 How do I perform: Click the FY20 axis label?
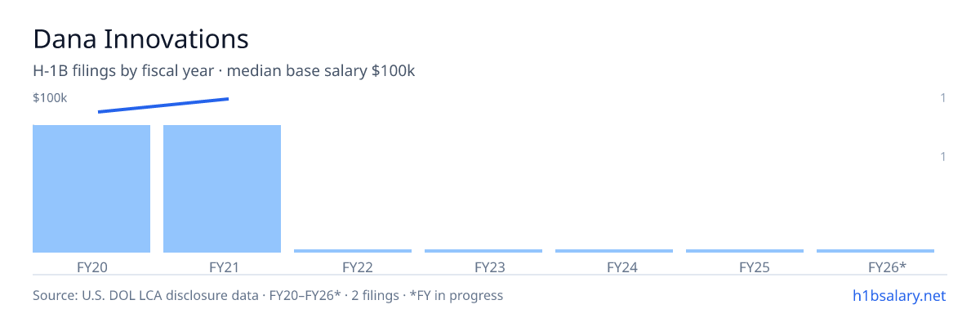(91, 267)
